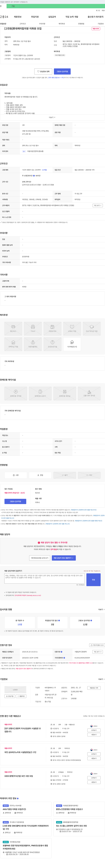
Task: Click 고용24 입사지원 button under 접수 마감일
Action: 15,501
